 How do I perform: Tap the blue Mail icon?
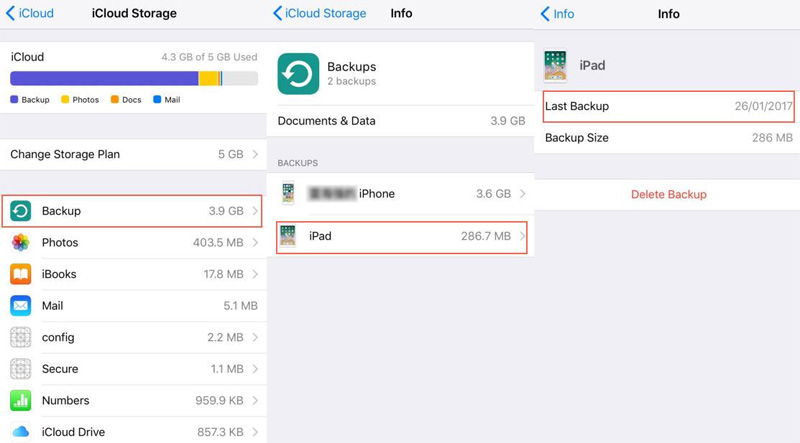pyautogui.click(x=21, y=306)
